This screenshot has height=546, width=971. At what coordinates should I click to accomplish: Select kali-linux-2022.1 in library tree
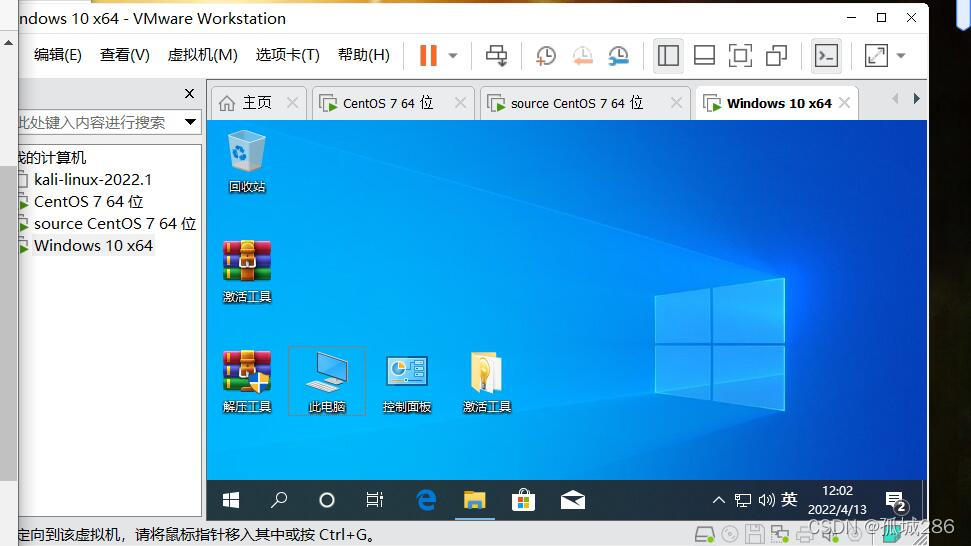(92, 180)
